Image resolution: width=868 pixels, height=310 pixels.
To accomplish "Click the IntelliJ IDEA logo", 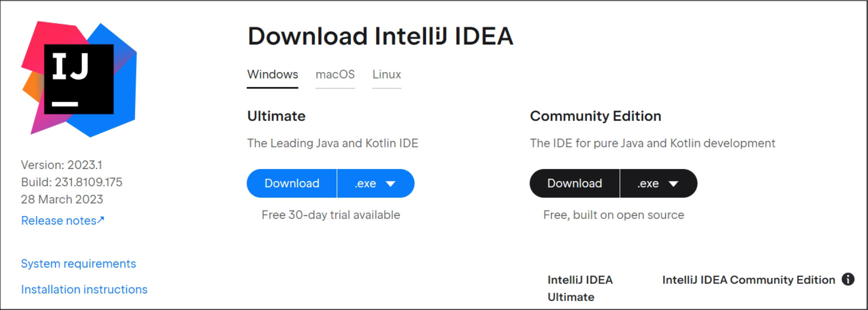I will (x=79, y=79).
